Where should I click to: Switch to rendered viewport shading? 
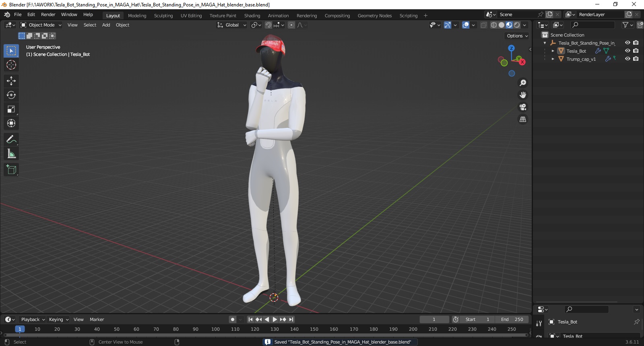pyautogui.click(x=517, y=25)
